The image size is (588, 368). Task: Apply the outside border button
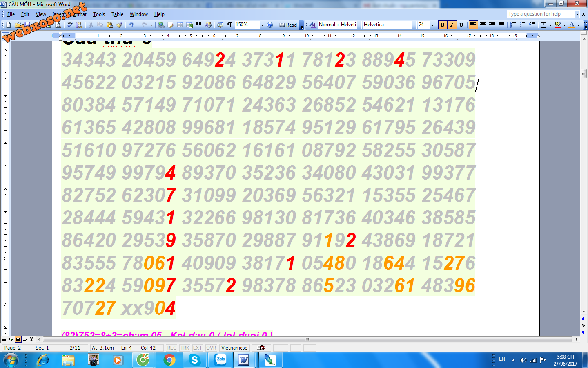tap(544, 25)
